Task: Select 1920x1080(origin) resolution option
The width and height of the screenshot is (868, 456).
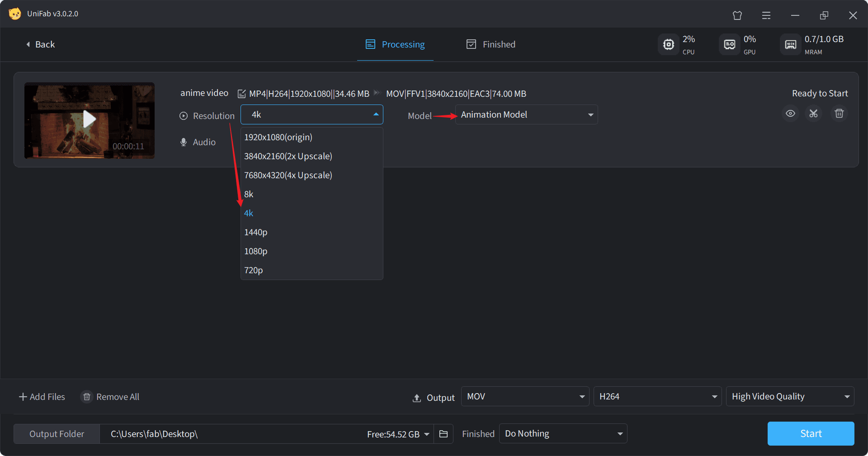Action: (x=312, y=137)
